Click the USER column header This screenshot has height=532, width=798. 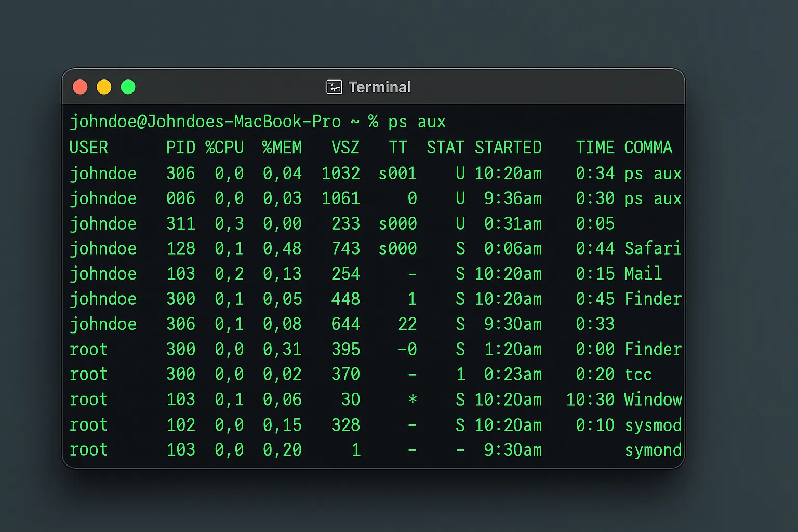pyautogui.click(x=89, y=148)
